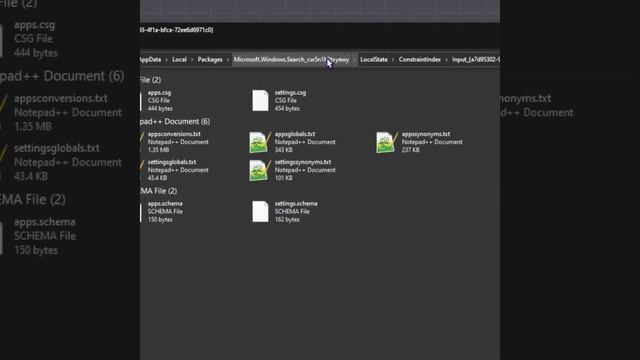
Task: Open the appssynonyms.txt Notepad++ icon
Action: (x=387, y=142)
